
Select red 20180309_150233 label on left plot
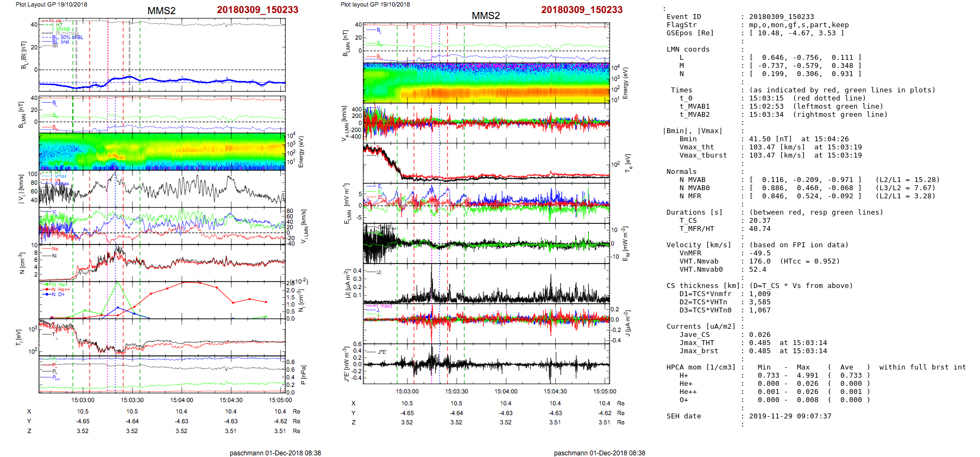(x=257, y=10)
